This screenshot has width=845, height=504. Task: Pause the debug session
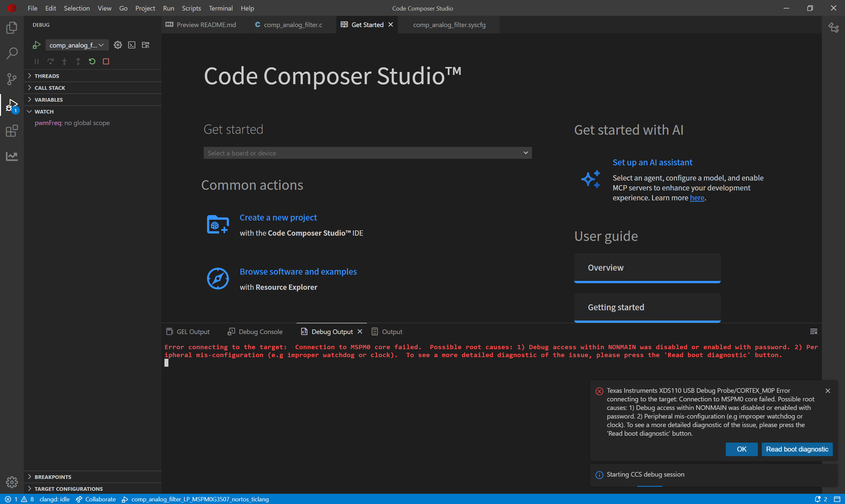pos(37,61)
